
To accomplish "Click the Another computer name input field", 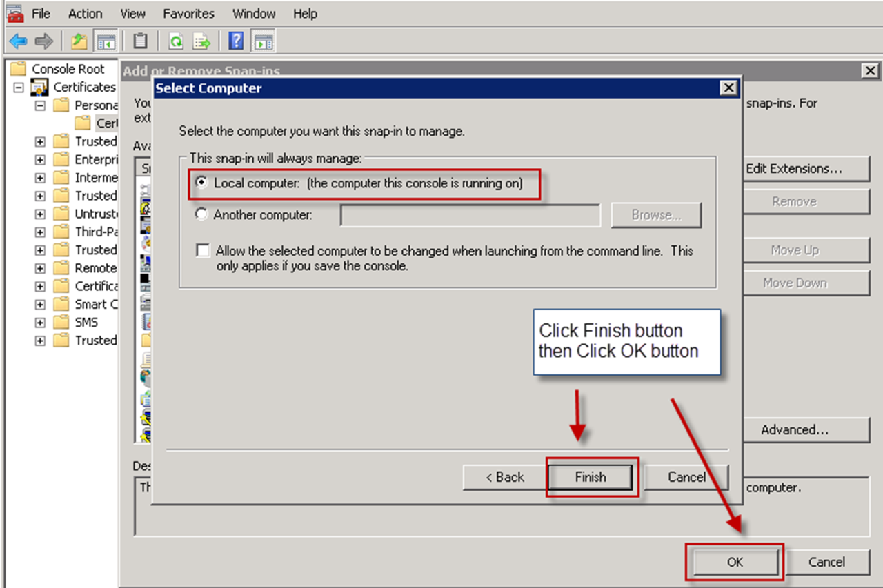I will point(470,215).
